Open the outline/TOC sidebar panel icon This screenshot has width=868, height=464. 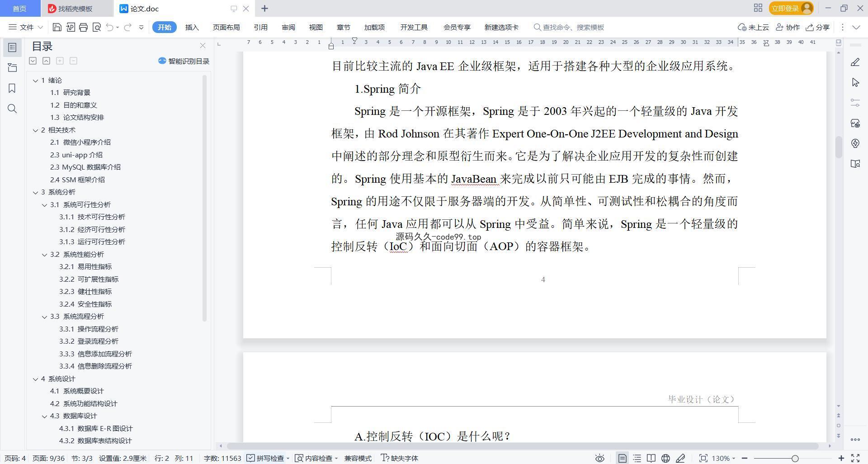click(12, 47)
